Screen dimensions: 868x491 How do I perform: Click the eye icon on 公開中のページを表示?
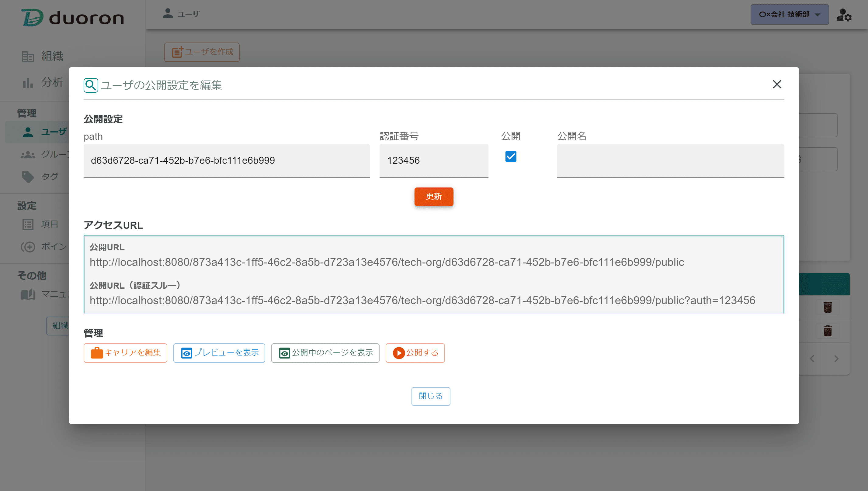pos(284,353)
